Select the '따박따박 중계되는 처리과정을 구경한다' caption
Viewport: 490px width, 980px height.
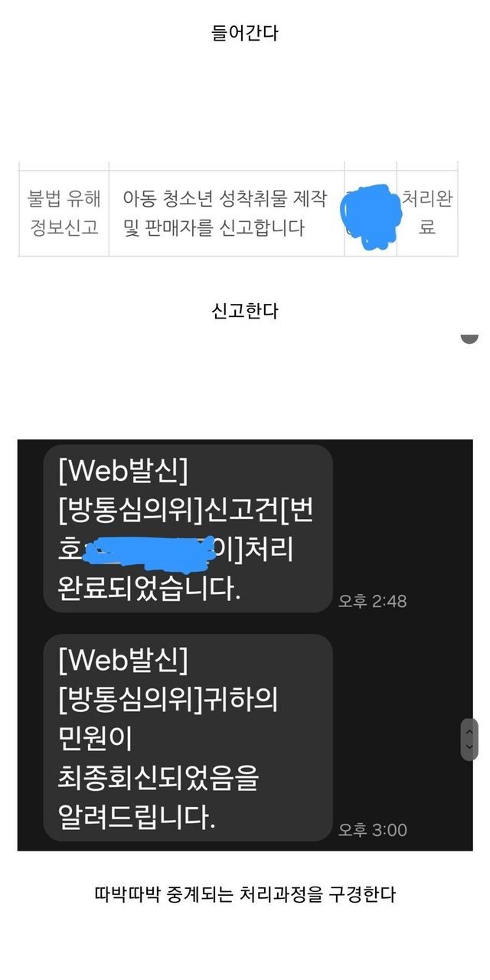pos(245,893)
